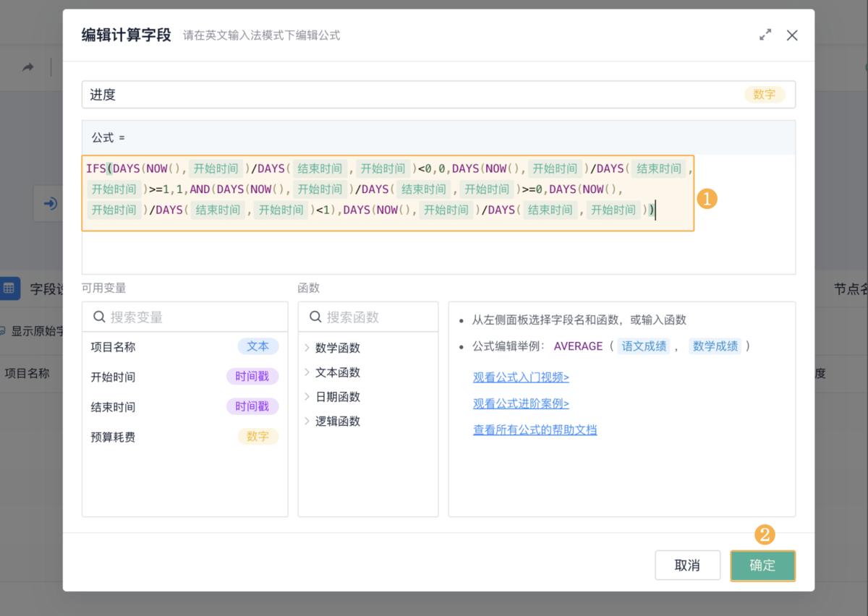Click the search icon in 搜索变量

99,317
